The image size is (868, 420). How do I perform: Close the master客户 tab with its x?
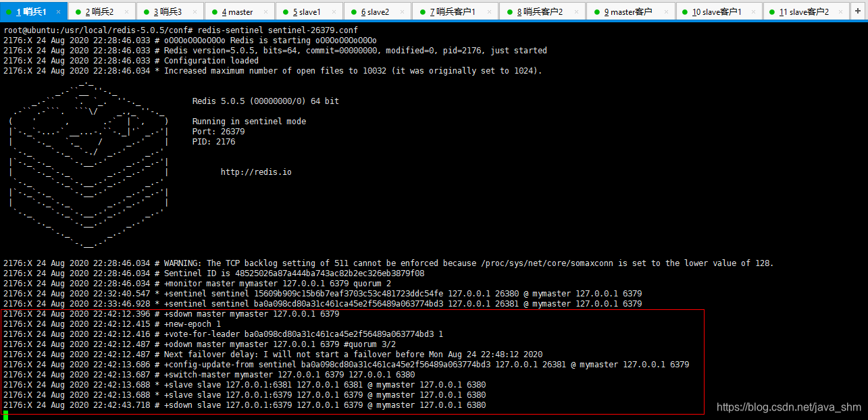click(665, 12)
